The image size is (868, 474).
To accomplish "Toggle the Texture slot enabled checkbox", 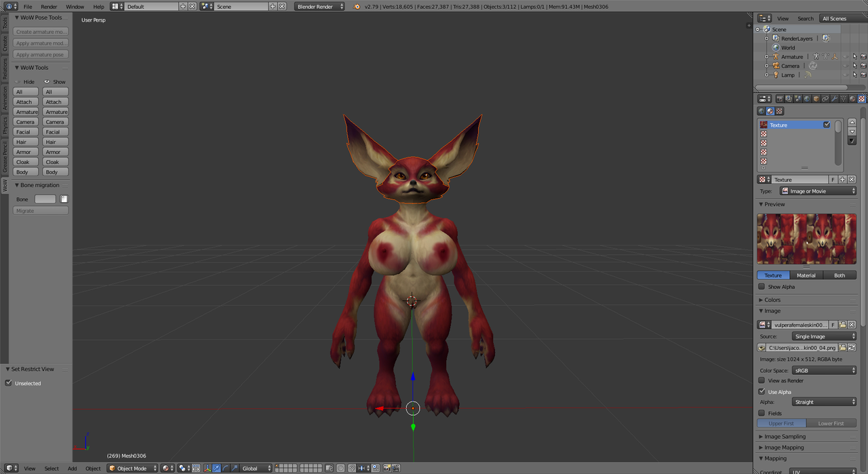I will tap(827, 125).
